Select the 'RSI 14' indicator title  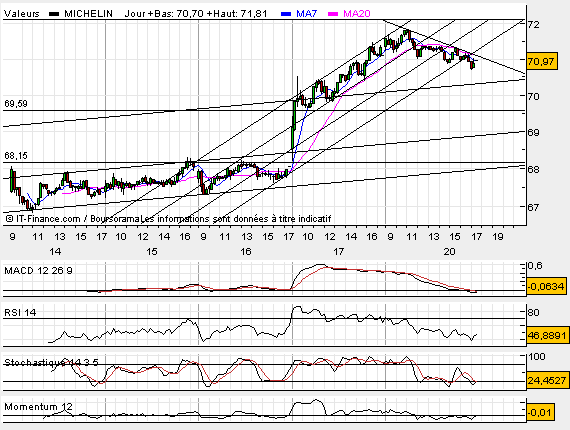coord(20,313)
